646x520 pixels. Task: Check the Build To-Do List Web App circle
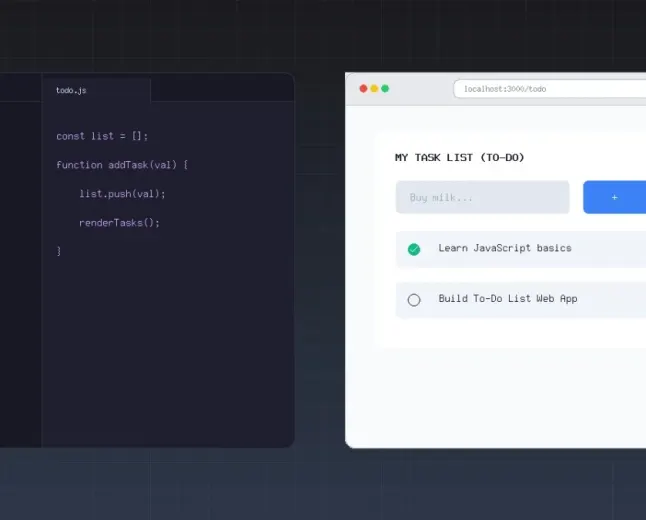[x=414, y=300]
